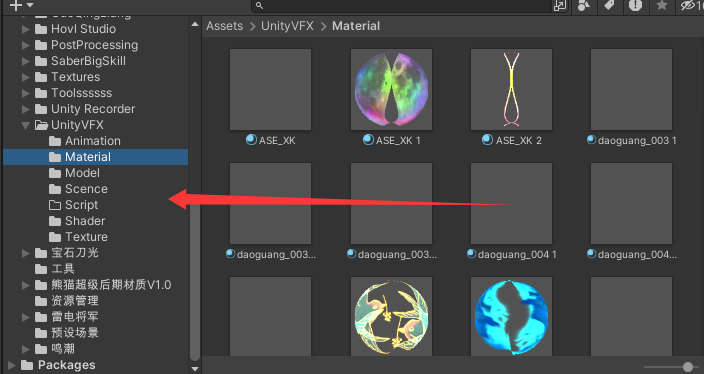Expand the 雷电将军 folder
The height and width of the screenshot is (374, 704).
26,317
